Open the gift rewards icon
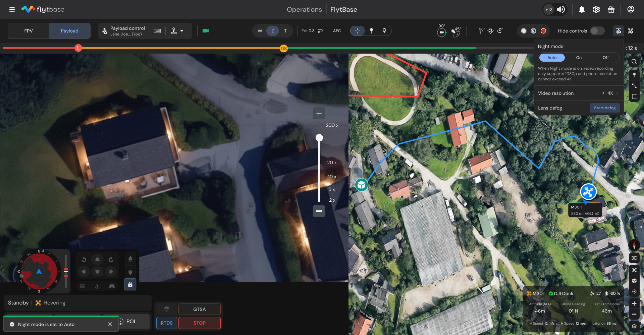Image resolution: width=644 pixels, height=335 pixels. pos(611,9)
